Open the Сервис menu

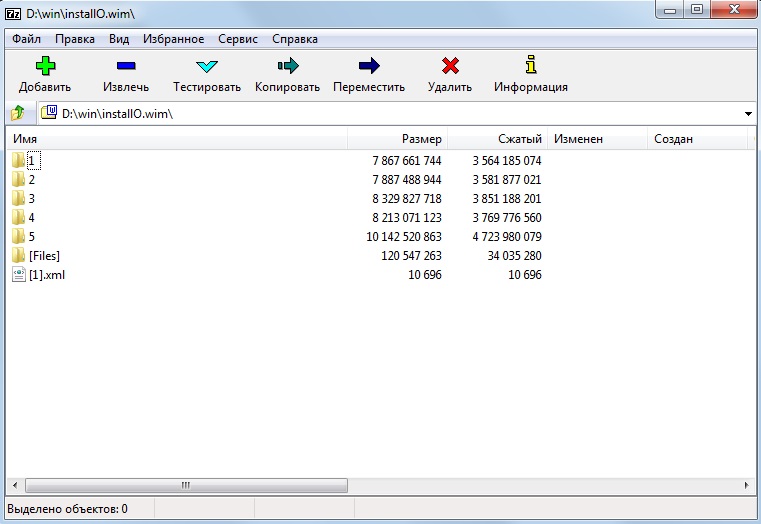(x=237, y=39)
